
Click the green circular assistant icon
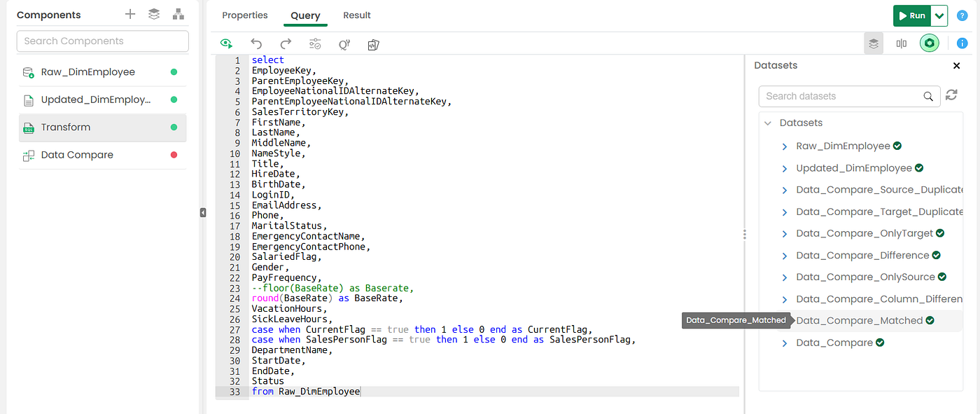pos(930,43)
